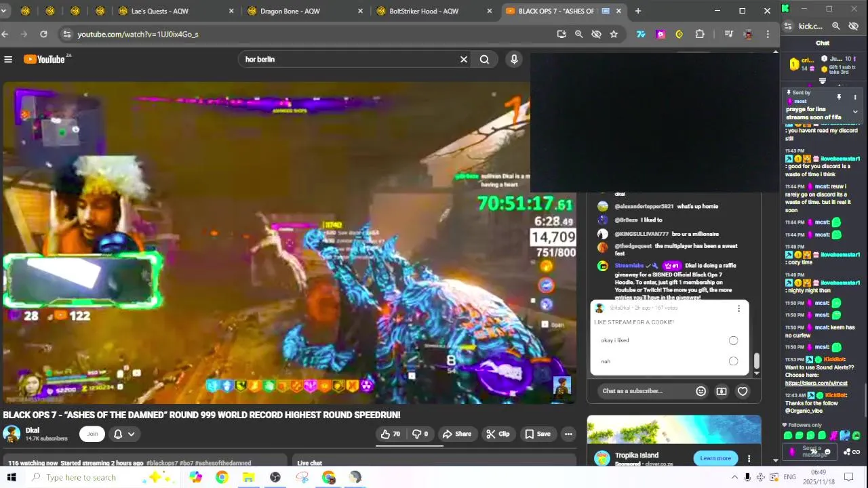This screenshot has height=488, width=868.
Task: Bookmark this page with star icon
Action: coord(614,34)
